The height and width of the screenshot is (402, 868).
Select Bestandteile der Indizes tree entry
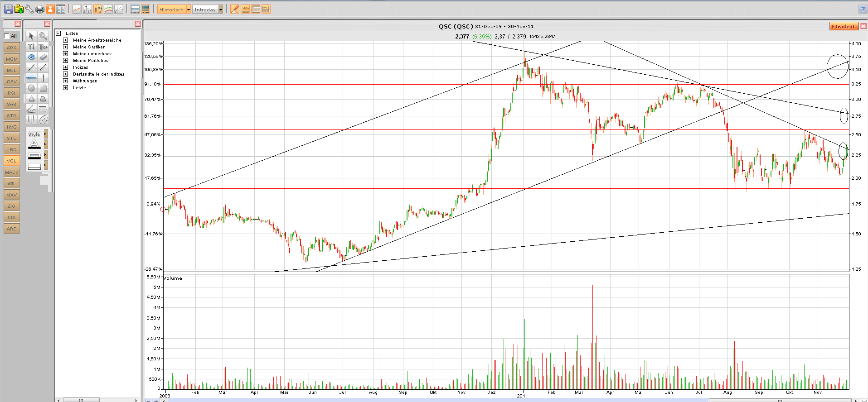click(99, 74)
